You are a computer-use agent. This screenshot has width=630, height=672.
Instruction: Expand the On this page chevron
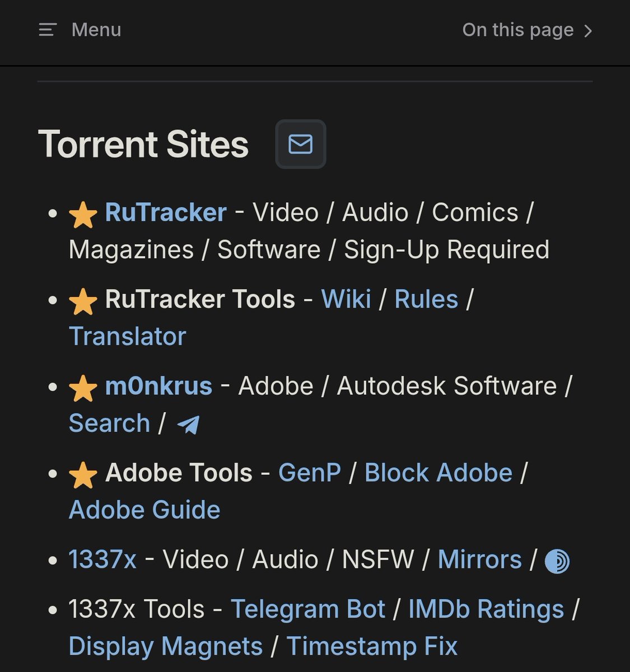point(587,31)
